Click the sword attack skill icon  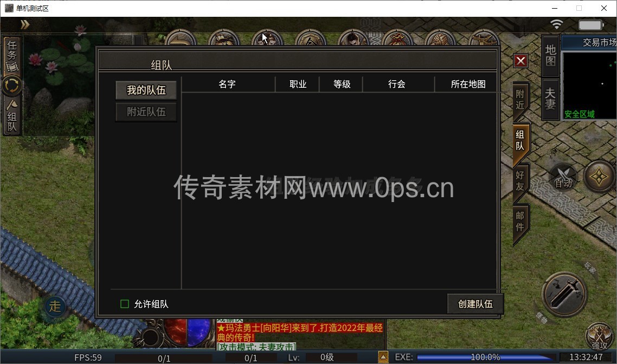click(564, 295)
